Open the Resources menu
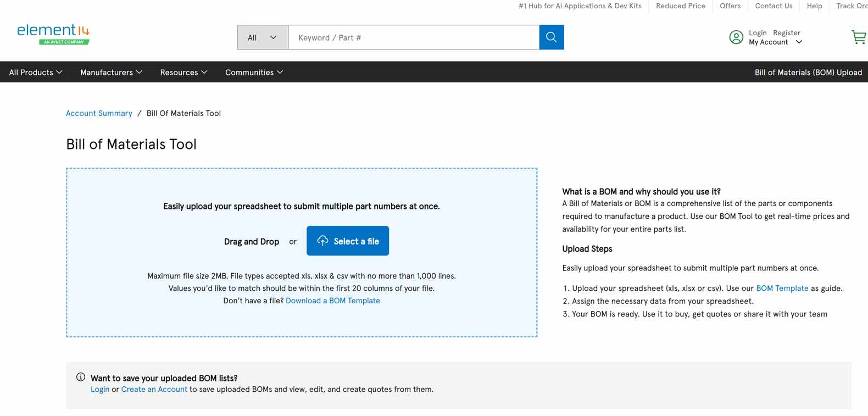 tap(183, 72)
